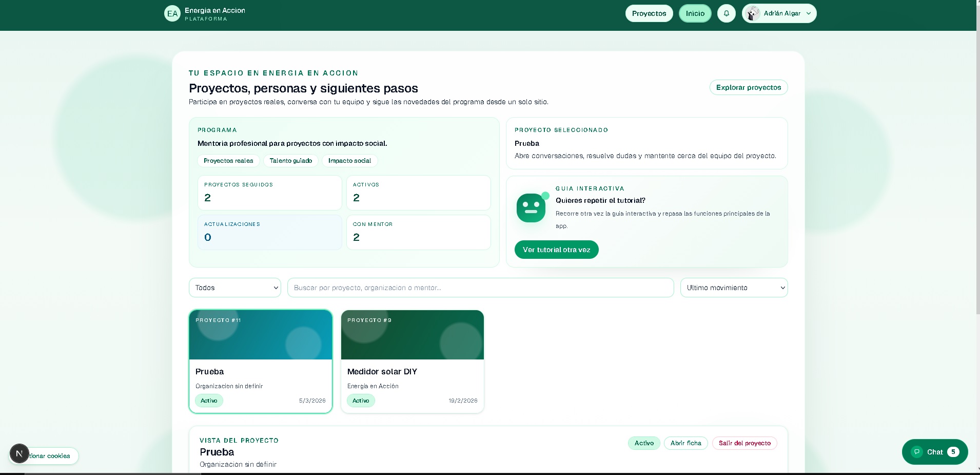Click the notification bell icon
Screen dimensions: 980x475
point(726,13)
